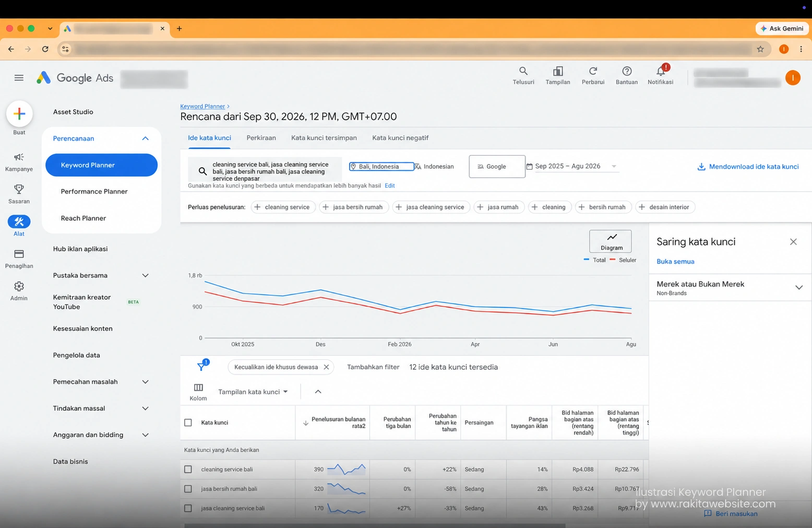Click the Diagram chart type button
The image size is (812, 528).
pos(611,241)
